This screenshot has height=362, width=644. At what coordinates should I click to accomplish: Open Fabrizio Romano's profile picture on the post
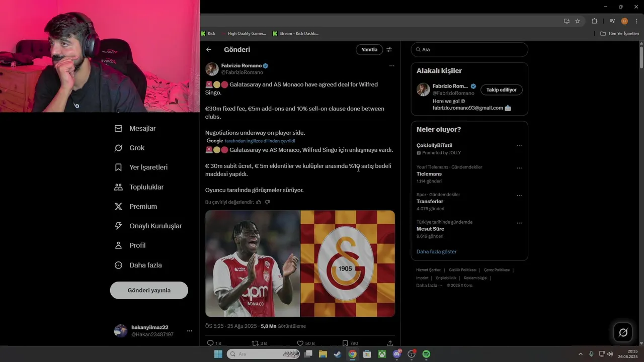212,69
